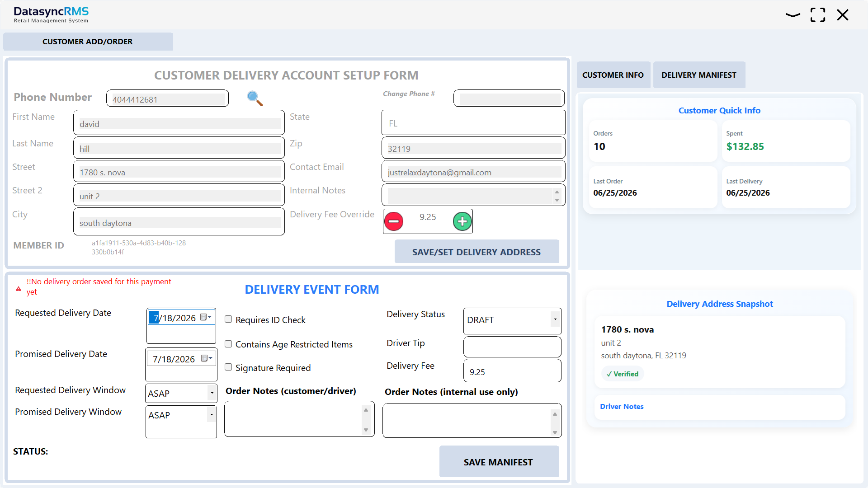Focus the Change Phone # field
Viewport: 868px width, 488px height.
pyautogui.click(x=509, y=98)
